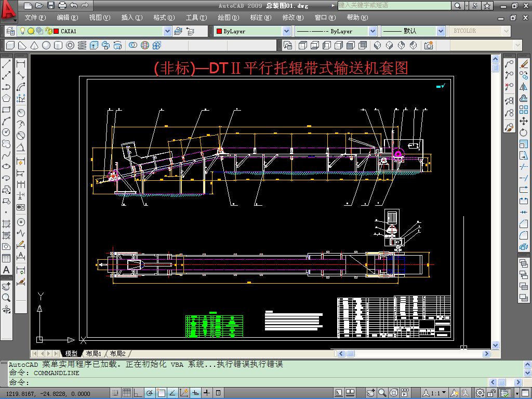Open the 修改(M) menu
This screenshot has height=399, width=532.
pyautogui.click(x=293, y=17)
